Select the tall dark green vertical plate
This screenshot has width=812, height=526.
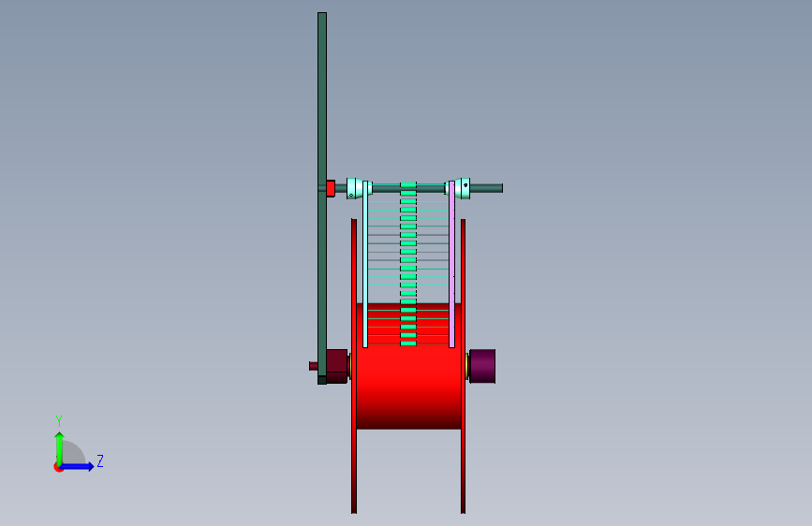(x=322, y=198)
